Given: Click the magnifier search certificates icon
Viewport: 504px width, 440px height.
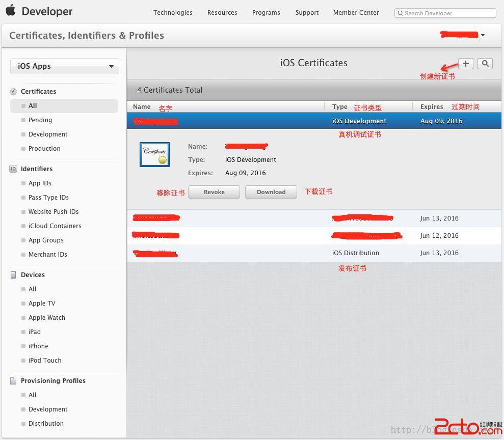Looking at the screenshot, I should coord(485,64).
